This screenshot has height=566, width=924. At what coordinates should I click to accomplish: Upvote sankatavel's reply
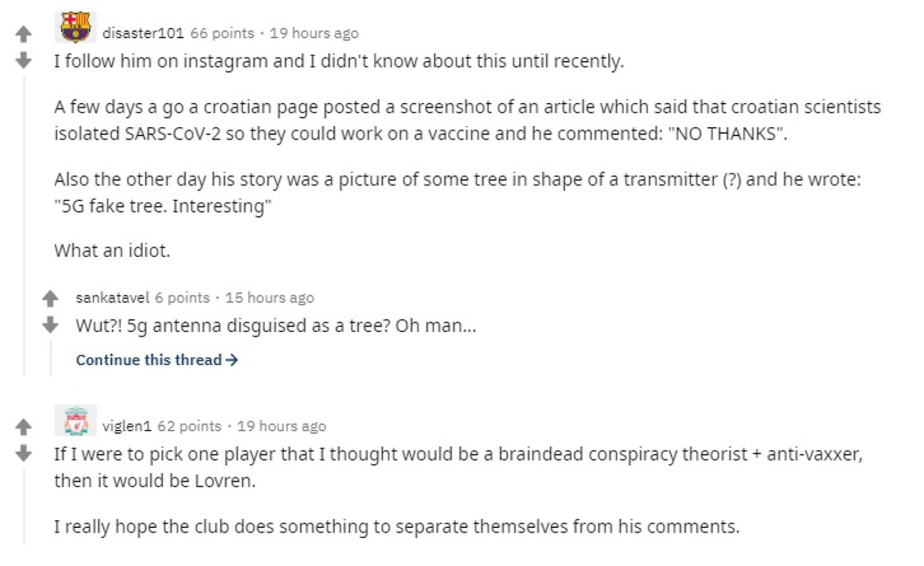click(50, 299)
